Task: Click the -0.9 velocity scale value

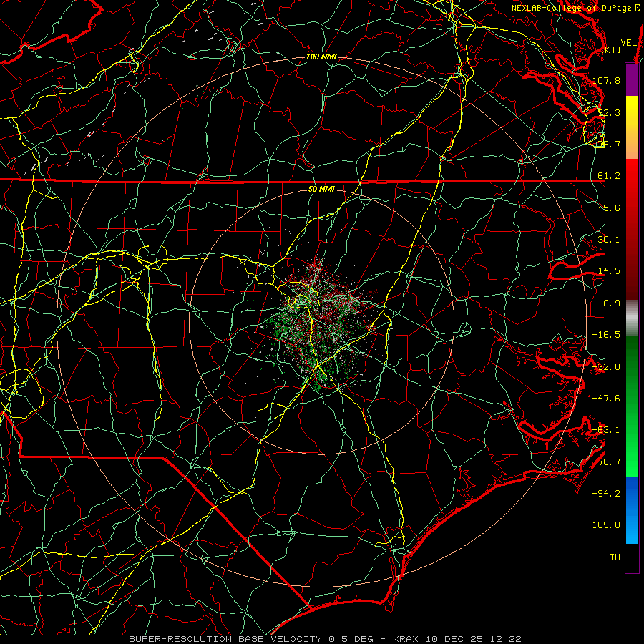Action: pos(609,303)
